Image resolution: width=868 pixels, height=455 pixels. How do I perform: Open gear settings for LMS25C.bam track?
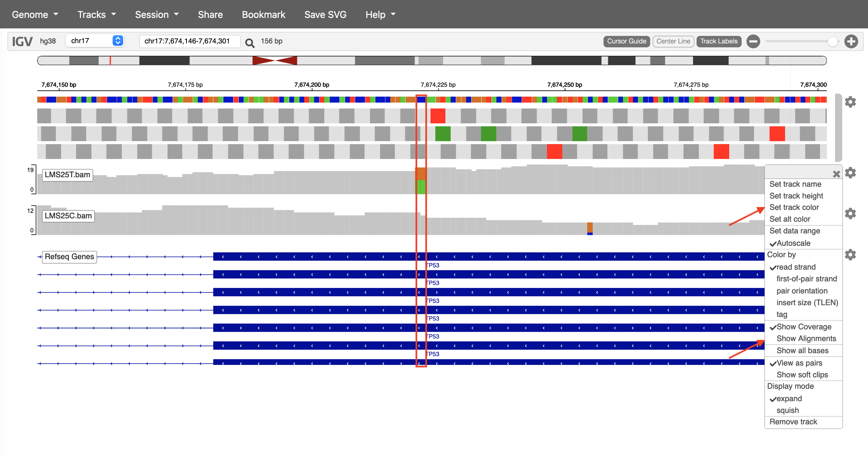[850, 213]
